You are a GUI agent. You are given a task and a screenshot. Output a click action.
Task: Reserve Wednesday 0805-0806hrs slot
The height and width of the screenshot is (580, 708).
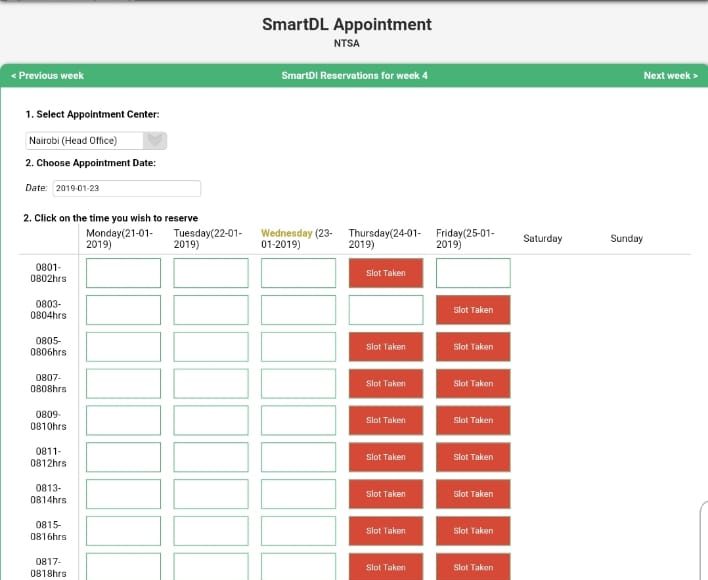pyautogui.click(x=298, y=347)
